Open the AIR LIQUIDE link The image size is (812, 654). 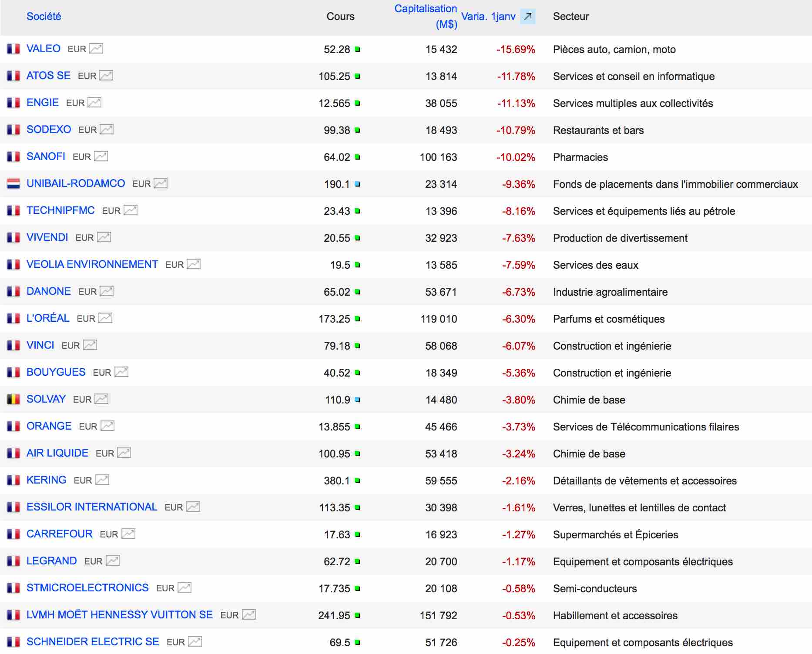(x=57, y=453)
